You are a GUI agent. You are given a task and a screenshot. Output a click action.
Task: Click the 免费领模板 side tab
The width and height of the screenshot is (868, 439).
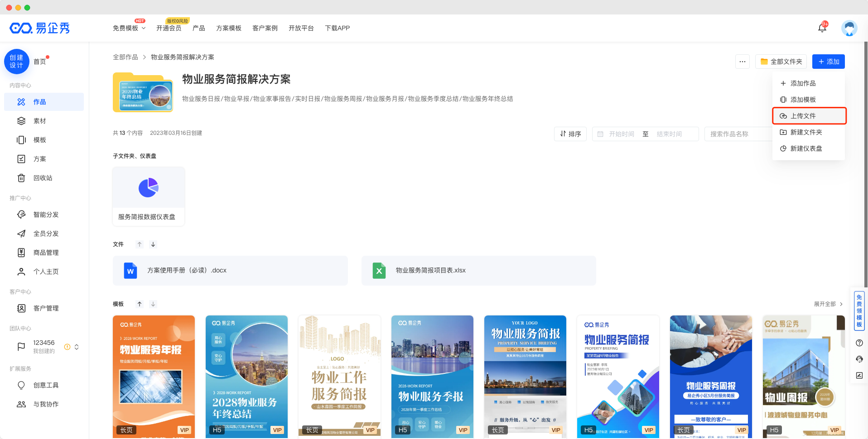pyautogui.click(x=859, y=310)
